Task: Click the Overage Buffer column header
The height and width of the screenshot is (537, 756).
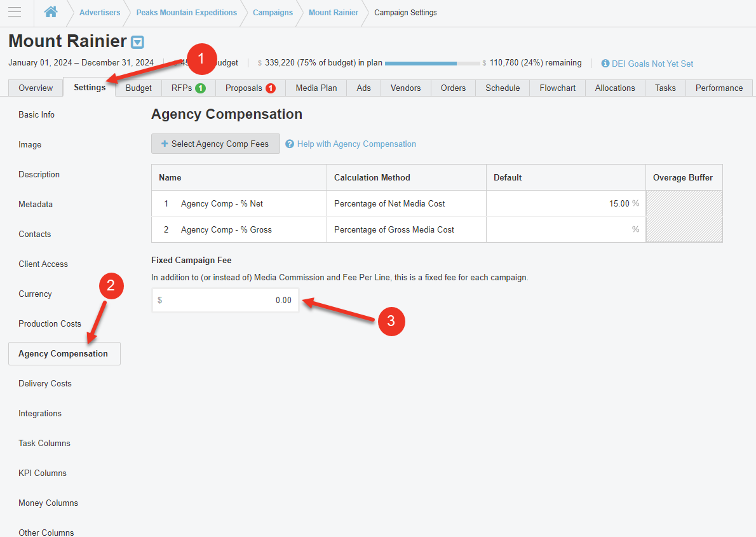Action: [x=683, y=177]
